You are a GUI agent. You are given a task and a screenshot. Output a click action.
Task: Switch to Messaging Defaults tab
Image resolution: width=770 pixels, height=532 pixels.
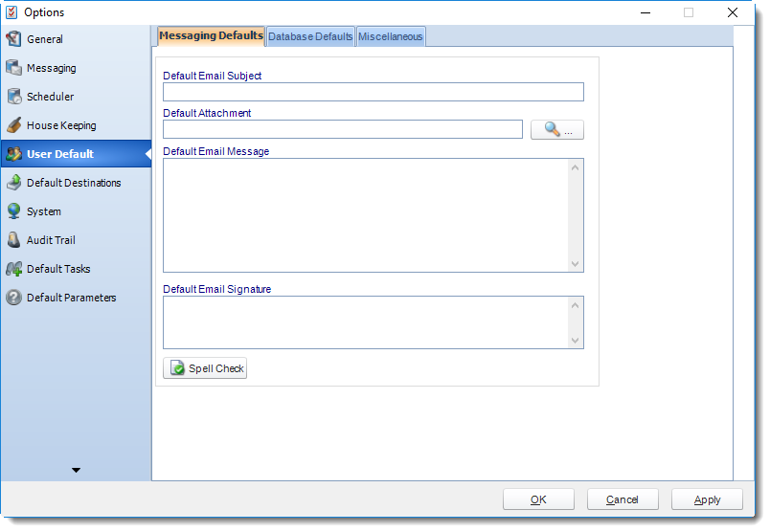coord(211,35)
